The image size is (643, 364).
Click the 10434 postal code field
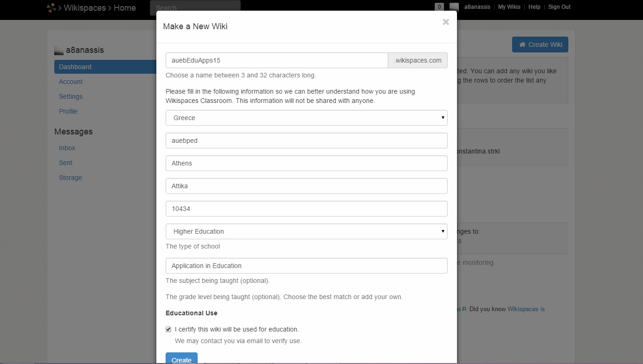pyautogui.click(x=306, y=209)
